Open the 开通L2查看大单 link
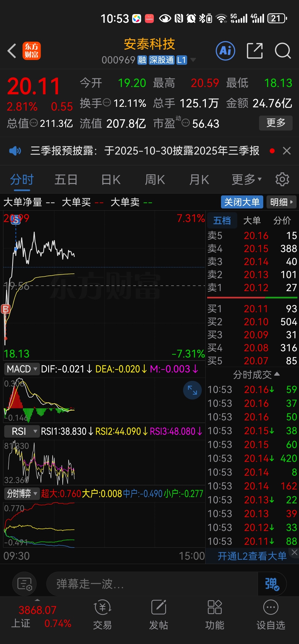Screen dimensions: 299x644 (x=252, y=556)
